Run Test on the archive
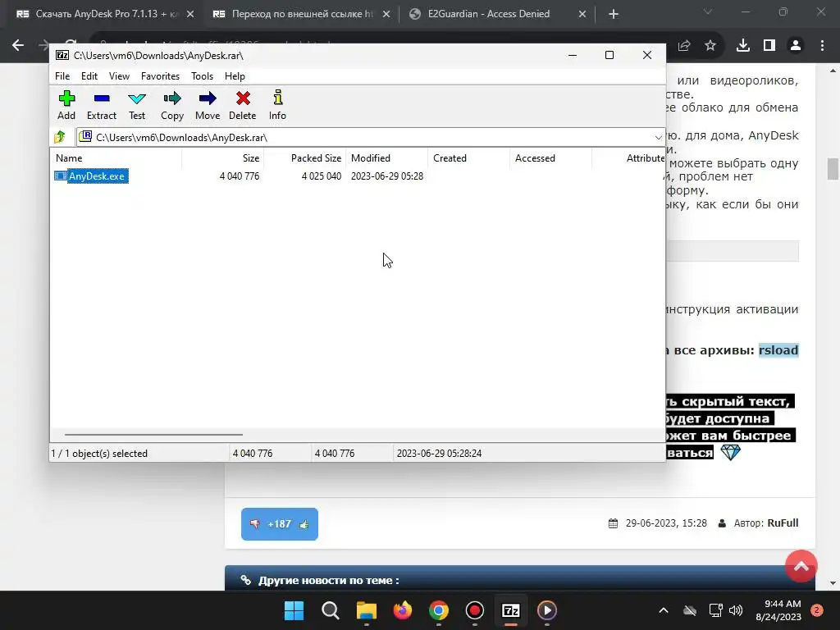The height and width of the screenshot is (630, 840). coord(137,105)
